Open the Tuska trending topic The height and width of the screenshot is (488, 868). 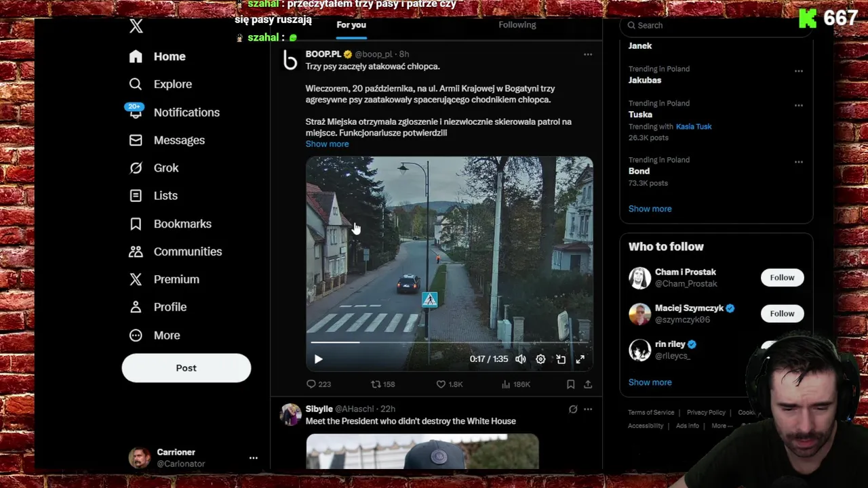pyautogui.click(x=640, y=115)
